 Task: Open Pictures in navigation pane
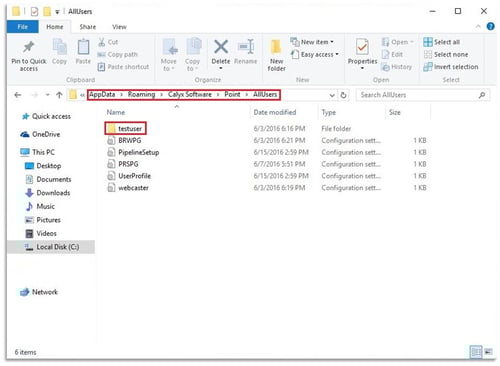[x=43, y=220]
